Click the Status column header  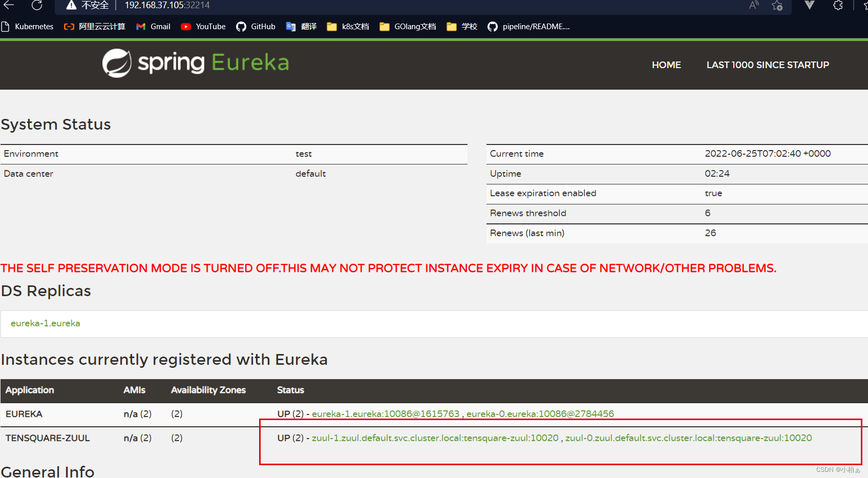coord(290,390)
